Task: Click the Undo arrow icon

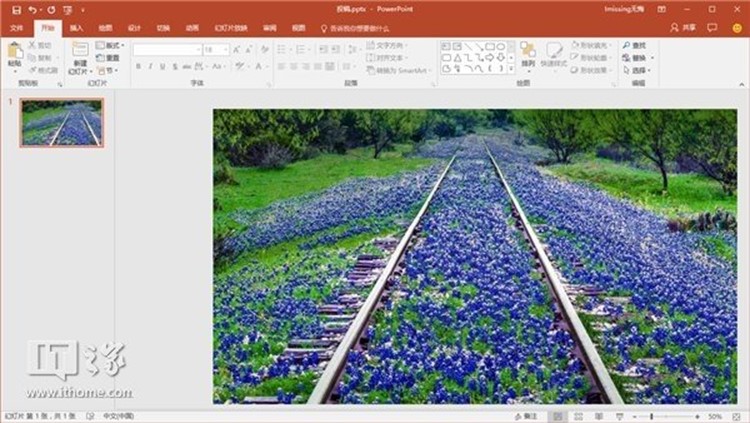Action: [x=33, y=9]
